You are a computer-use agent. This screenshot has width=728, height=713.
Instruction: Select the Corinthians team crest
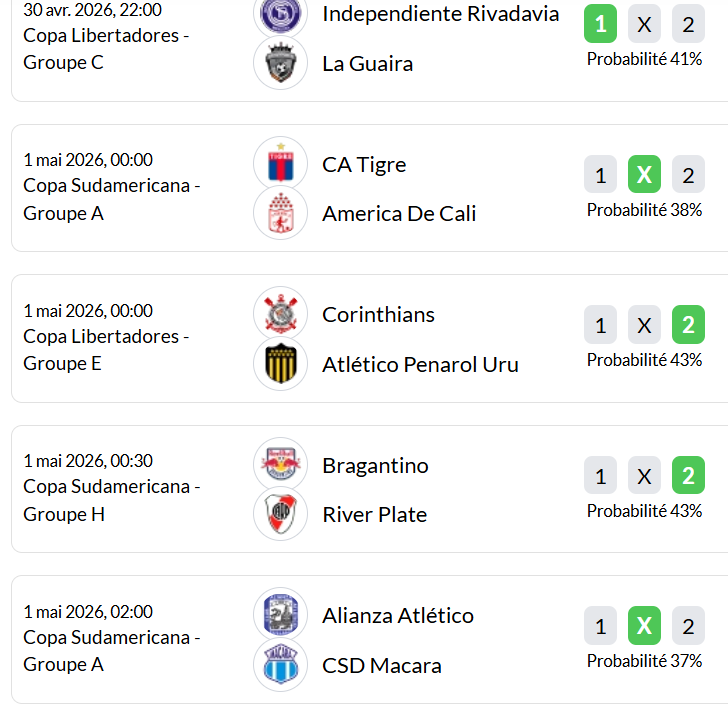[x=281, y=315]
